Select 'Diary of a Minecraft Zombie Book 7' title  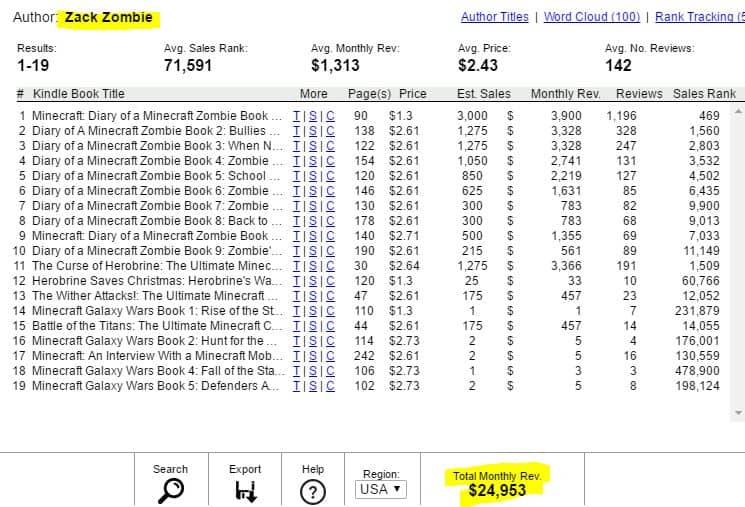pos(157,206)
